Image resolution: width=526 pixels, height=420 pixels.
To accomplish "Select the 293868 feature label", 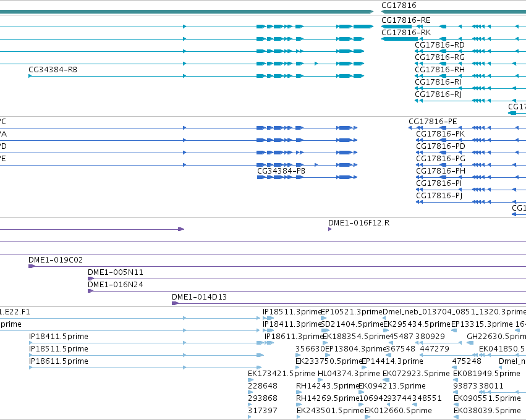I will pos(263,398).
